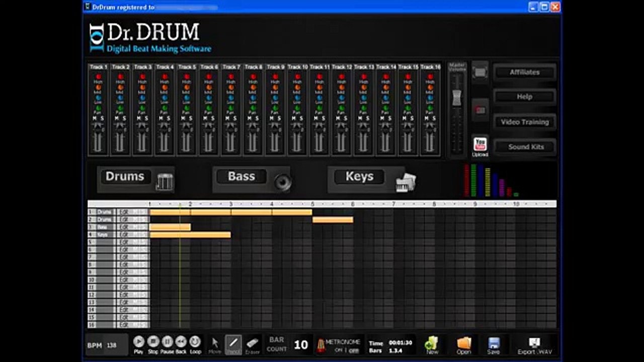Image resolution: width=644 pixels, height=362 pixels.
Task: Mute Track 2 with its M button
Action: click(116, 119)
